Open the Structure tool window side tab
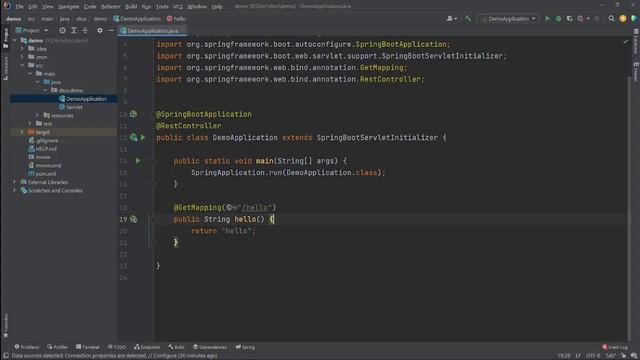 [5, 68]
